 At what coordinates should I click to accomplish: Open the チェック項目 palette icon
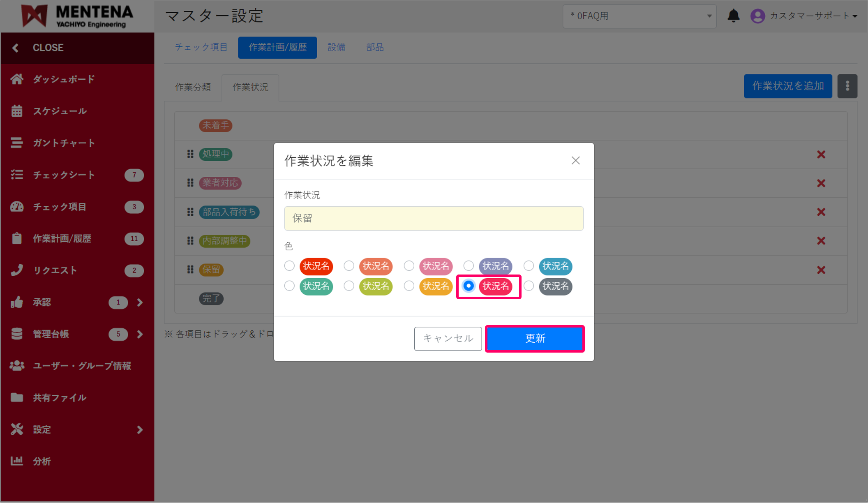click(x=17, y=207)
